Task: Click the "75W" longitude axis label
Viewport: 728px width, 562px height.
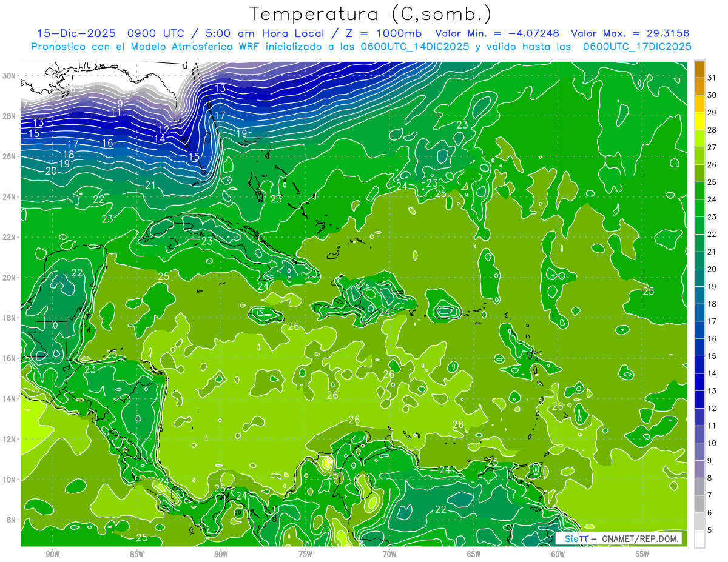Action: (x=305, y=555)
